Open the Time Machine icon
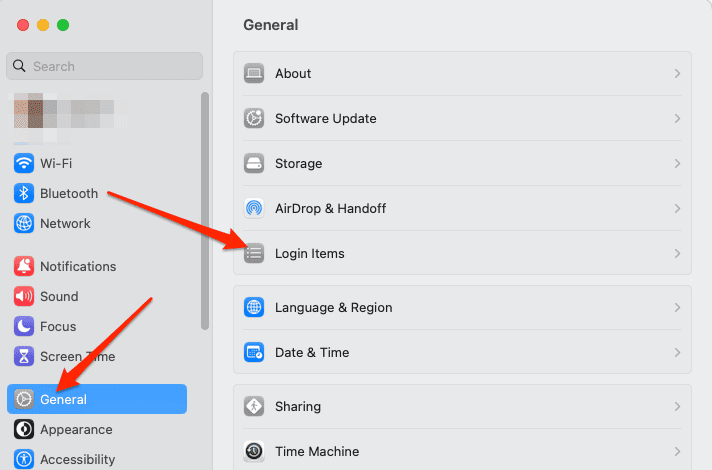Image resolution: width=712 pixels, height=470 pixels. pyautogui.click(x=254, y=451)
